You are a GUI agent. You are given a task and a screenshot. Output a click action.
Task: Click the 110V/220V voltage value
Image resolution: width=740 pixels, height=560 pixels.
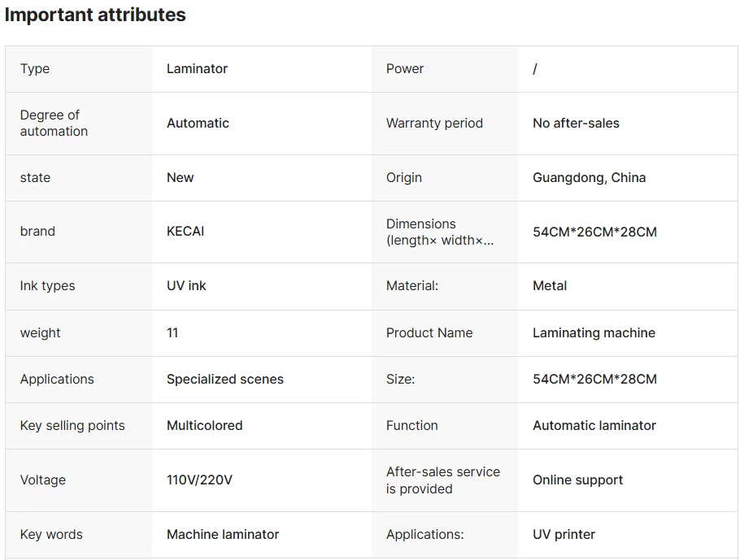pos(199,480)
